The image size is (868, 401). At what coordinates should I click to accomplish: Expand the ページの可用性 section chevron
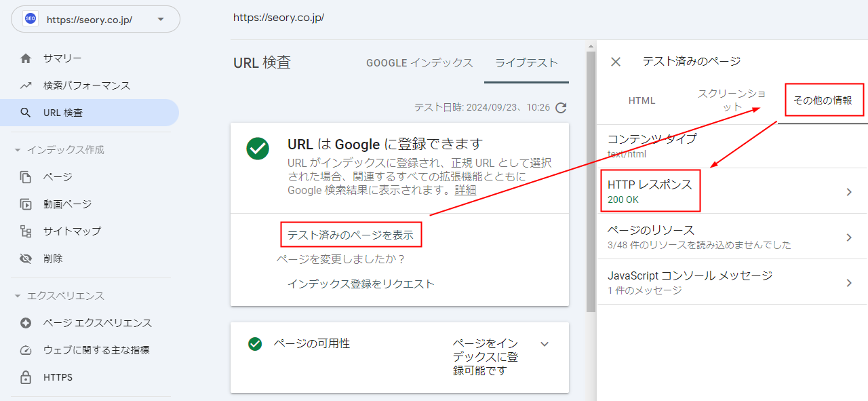pyautogui.click(x=544, y=344)
